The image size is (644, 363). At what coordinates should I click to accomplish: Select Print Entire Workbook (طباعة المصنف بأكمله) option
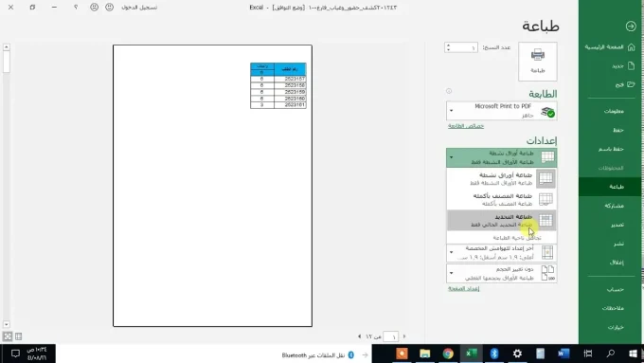click(502, 200)
